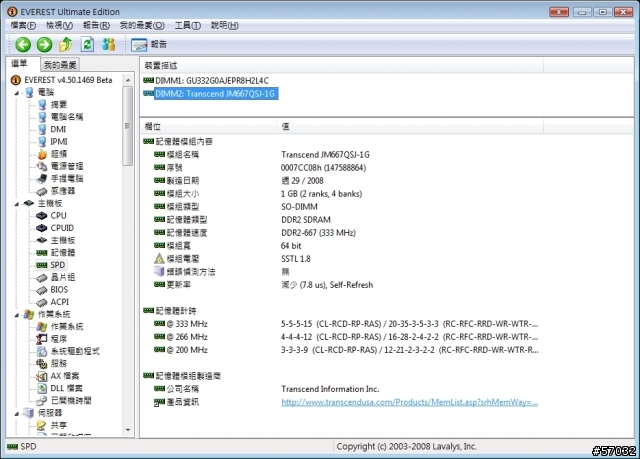Collapse the 電腦 tree node

[x=17, y=93]
